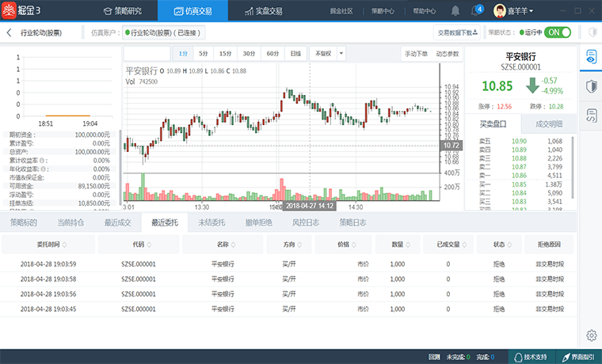Select the 15分 chart period
Screen dimensions: 602x364
[x=226, y=54]
